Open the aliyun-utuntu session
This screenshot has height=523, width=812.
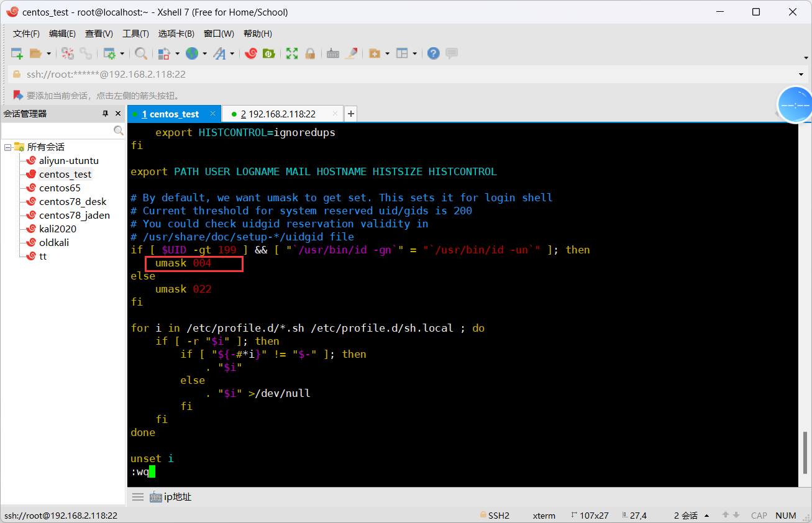tap(68, 160)
